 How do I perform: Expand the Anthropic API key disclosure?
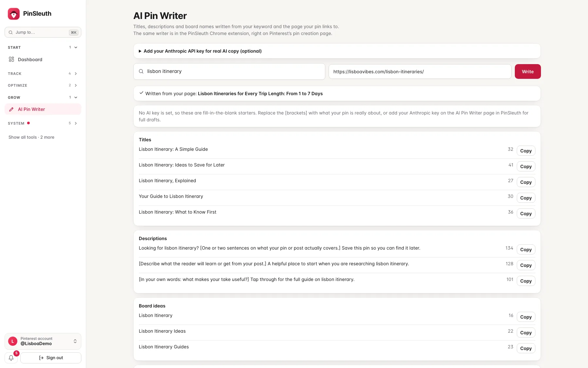200,51
